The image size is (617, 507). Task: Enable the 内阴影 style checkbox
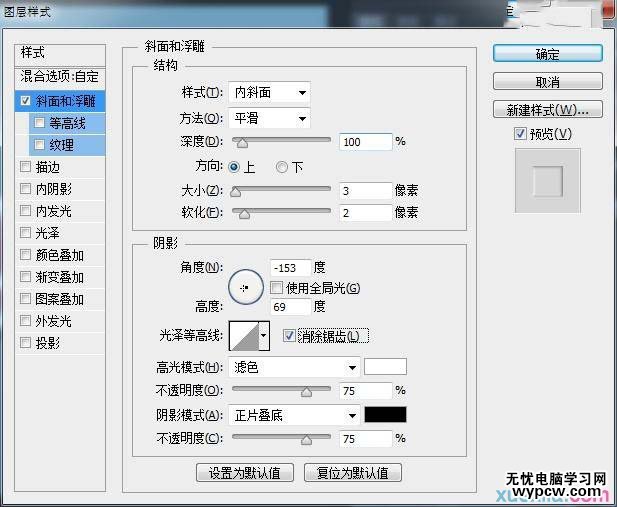click(25, 189)
